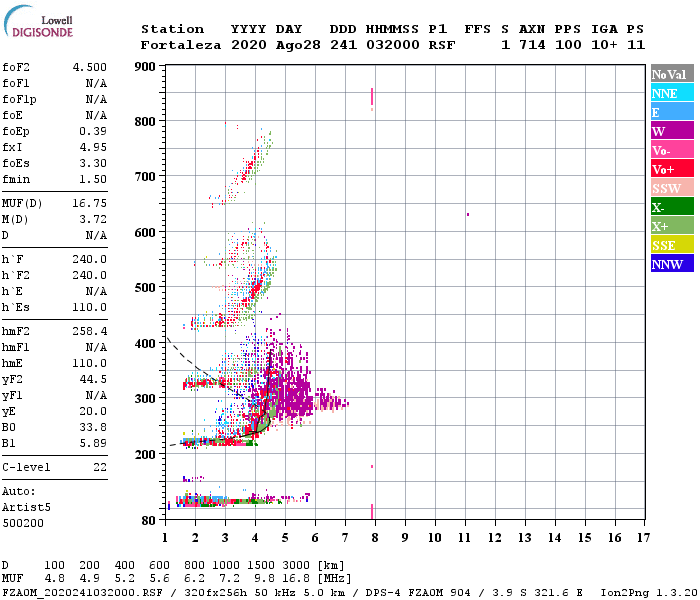Select the X+ light green legend swatch

(672, 226)
